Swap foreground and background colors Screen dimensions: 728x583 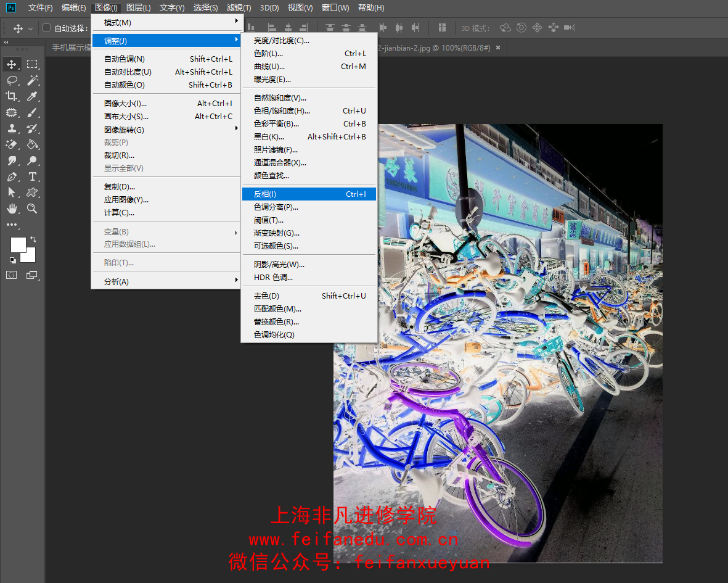33,239
